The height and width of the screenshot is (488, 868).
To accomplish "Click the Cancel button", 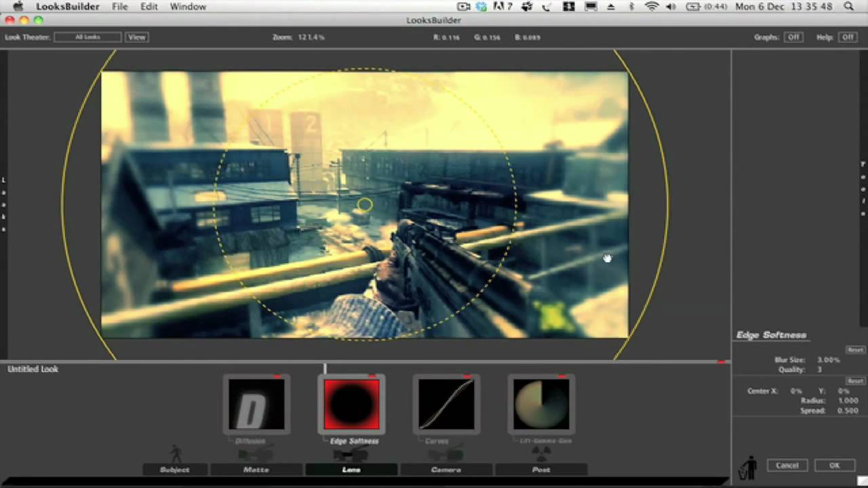I will [x=787, y=465].
